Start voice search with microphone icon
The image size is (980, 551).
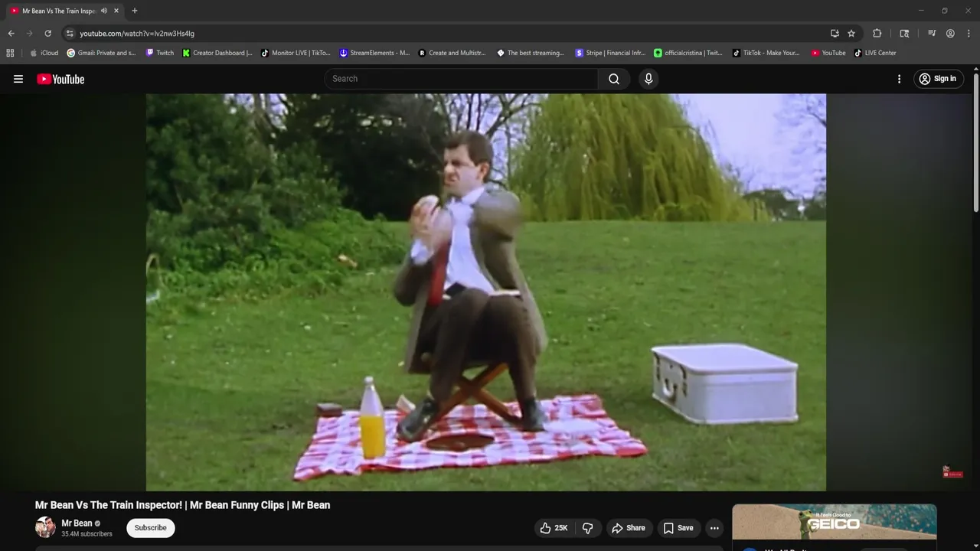tap(648, 79)
